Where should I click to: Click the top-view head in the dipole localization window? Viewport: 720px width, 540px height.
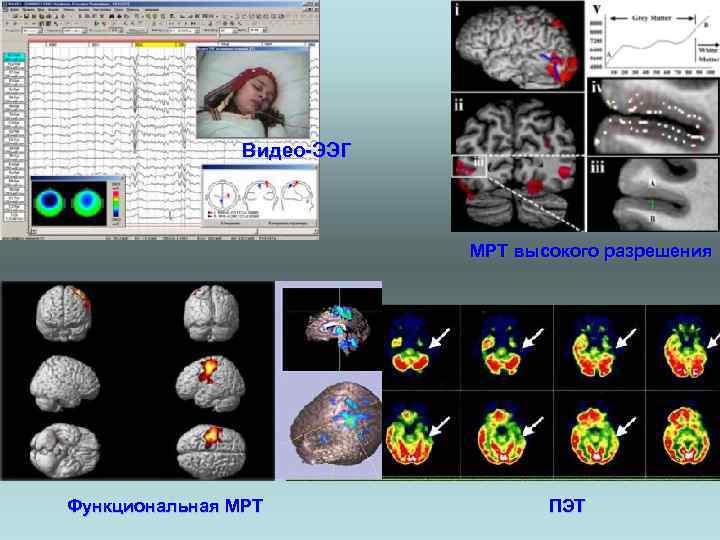222,197
